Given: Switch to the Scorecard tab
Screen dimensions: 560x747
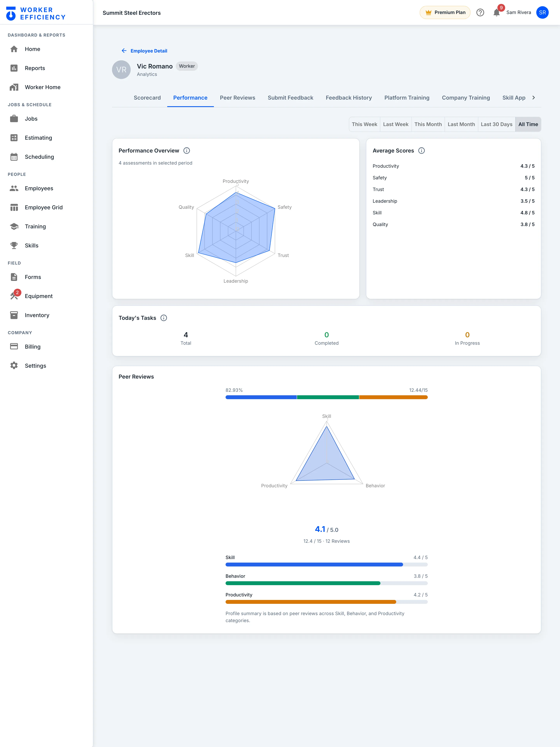Looking at the screenshot, I should tap(147, 98).
